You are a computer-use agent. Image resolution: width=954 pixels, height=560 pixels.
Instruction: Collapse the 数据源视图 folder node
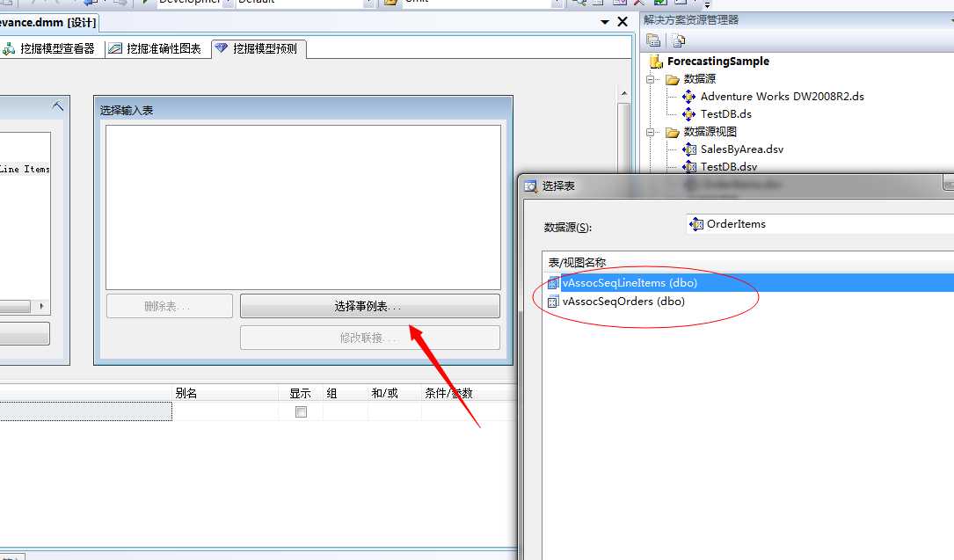(x=650, y=132)
